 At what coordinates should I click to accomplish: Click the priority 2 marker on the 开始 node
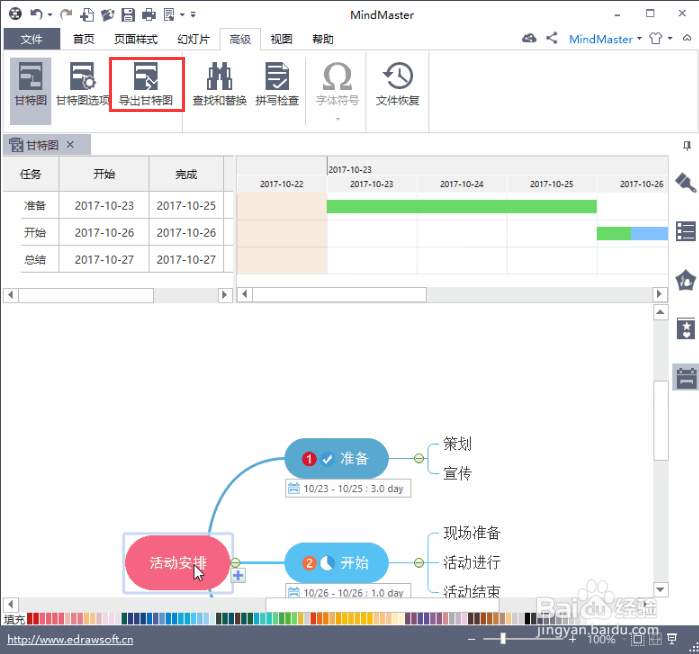click(309, 563)
